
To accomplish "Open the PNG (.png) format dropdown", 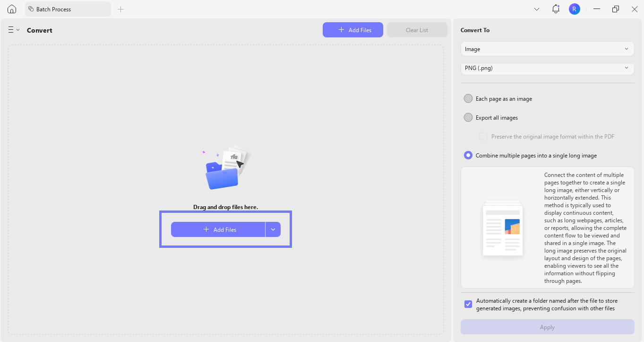I will click(548, 68).
